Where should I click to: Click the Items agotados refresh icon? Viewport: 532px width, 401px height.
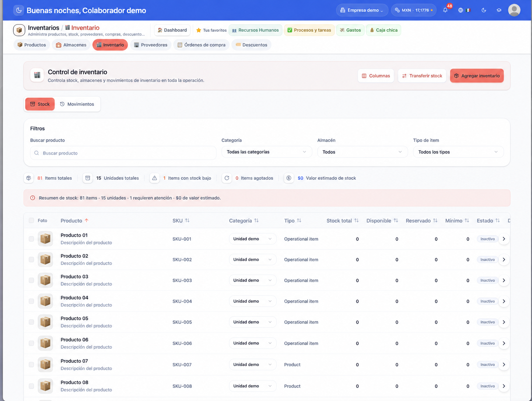[x=227, y=178]
